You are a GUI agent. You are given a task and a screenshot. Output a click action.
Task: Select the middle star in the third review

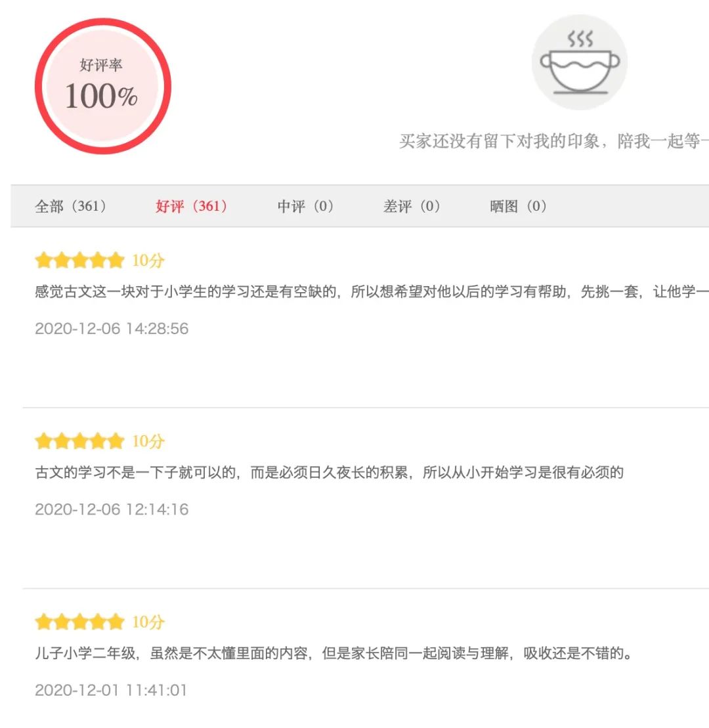coord(80,622)
